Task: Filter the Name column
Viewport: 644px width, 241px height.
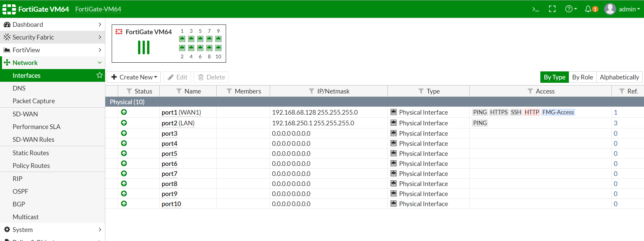Action: pos(179,91)
